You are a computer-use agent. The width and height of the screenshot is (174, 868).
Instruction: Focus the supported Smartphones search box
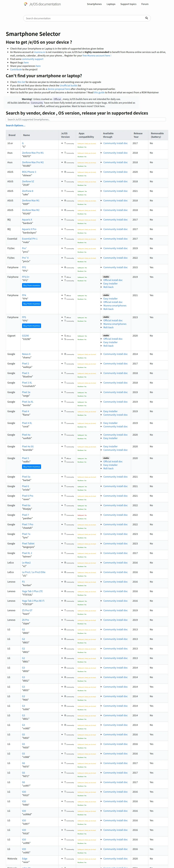tap(86, 119)
